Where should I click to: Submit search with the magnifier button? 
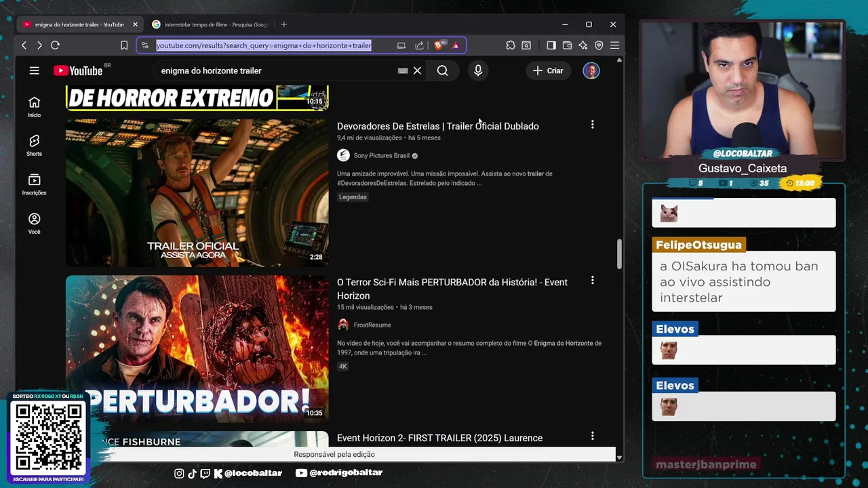pyautogui.click(x=443, y=70)
